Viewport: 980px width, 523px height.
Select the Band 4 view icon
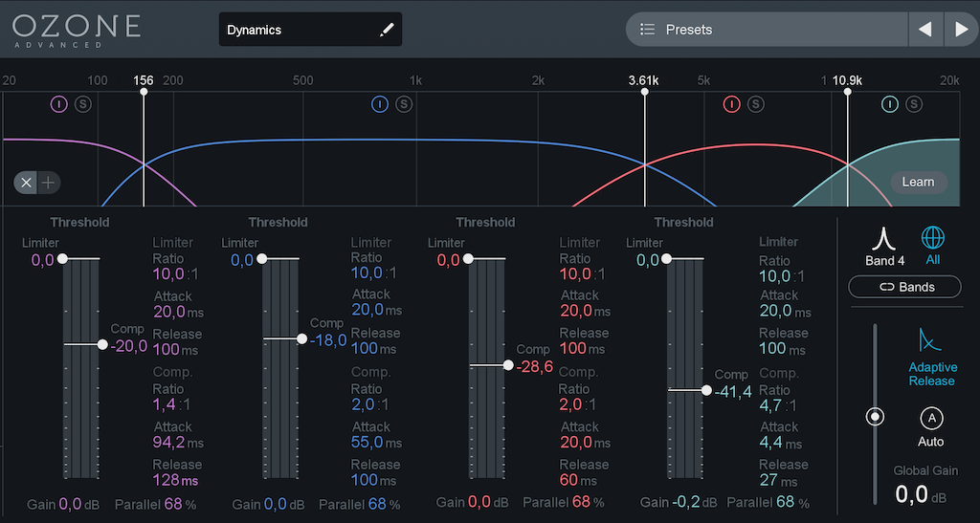coord(884,238)
